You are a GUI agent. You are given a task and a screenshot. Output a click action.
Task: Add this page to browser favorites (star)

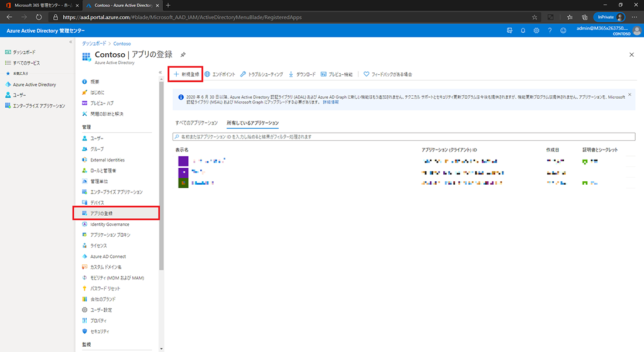535,17
